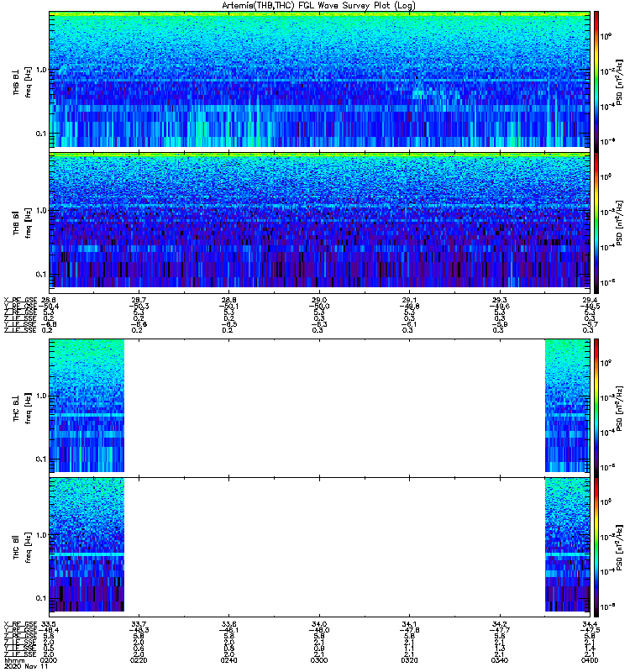Click the "0200" time label
Screen dimensions: 630x672
[49, 660]
